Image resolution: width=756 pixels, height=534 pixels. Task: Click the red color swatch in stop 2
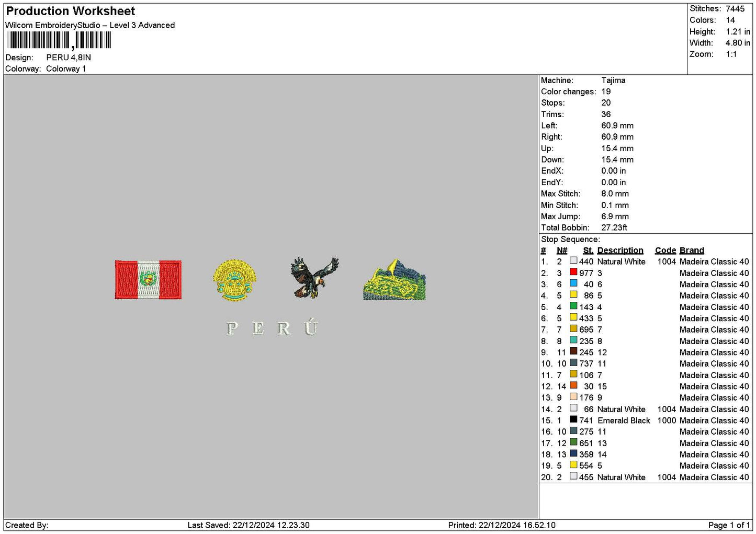pyautogui.click(x=573, y=272)
